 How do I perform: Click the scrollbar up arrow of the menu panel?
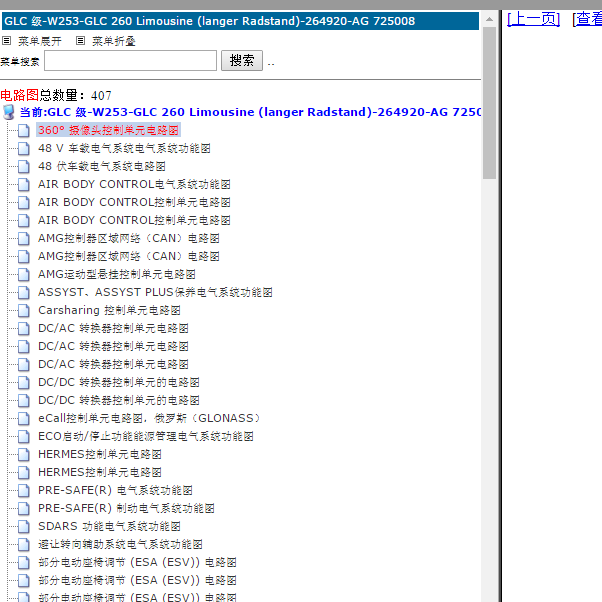(x=490, y=19)
